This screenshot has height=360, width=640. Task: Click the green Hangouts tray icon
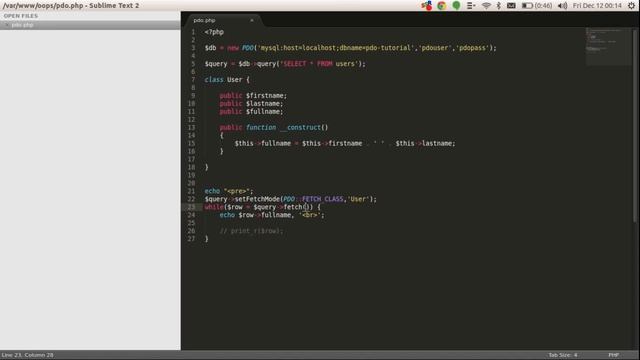(456, 6)
